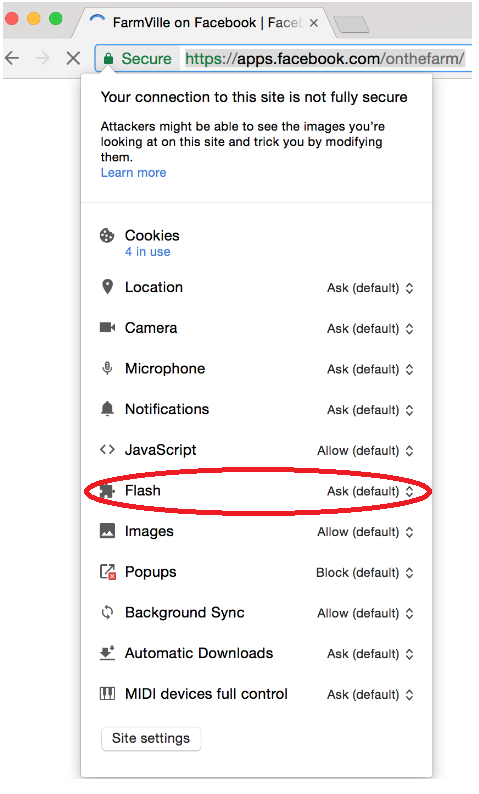Click the connection not fully secure heading
The height and width of the screenshot is (794, 479).
point(254,97)
